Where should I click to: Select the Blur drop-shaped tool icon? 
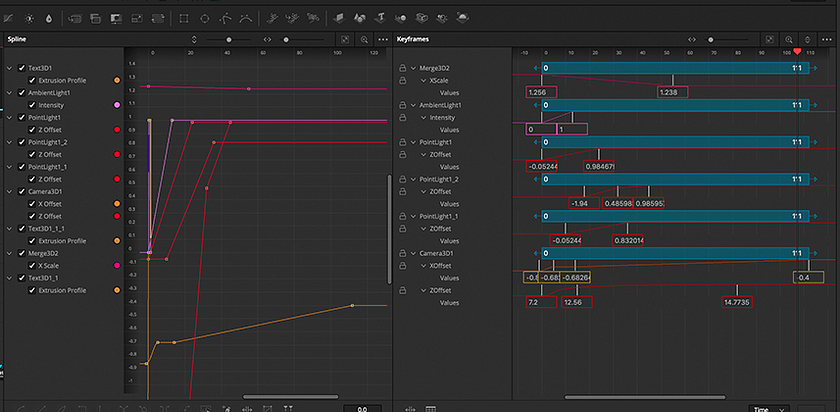point(49,19)
